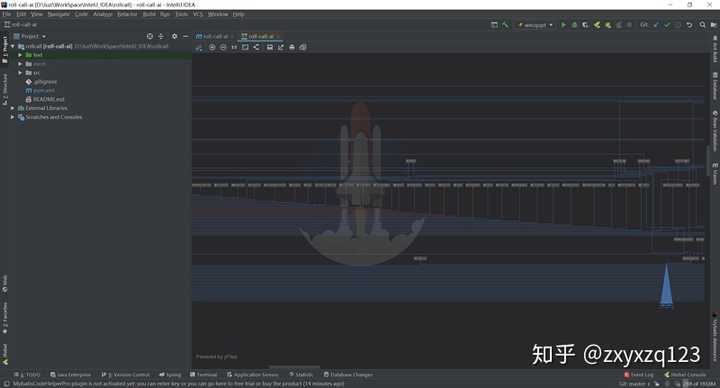This screenshot has height=388, width=720.
Task: Click the locate target icon in Project panel
Action: click(150, 36)
